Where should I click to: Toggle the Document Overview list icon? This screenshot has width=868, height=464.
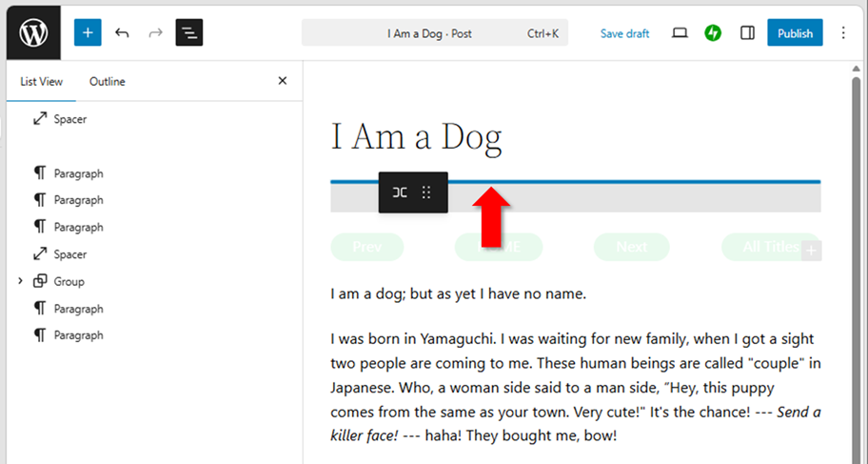click(189, 33)
